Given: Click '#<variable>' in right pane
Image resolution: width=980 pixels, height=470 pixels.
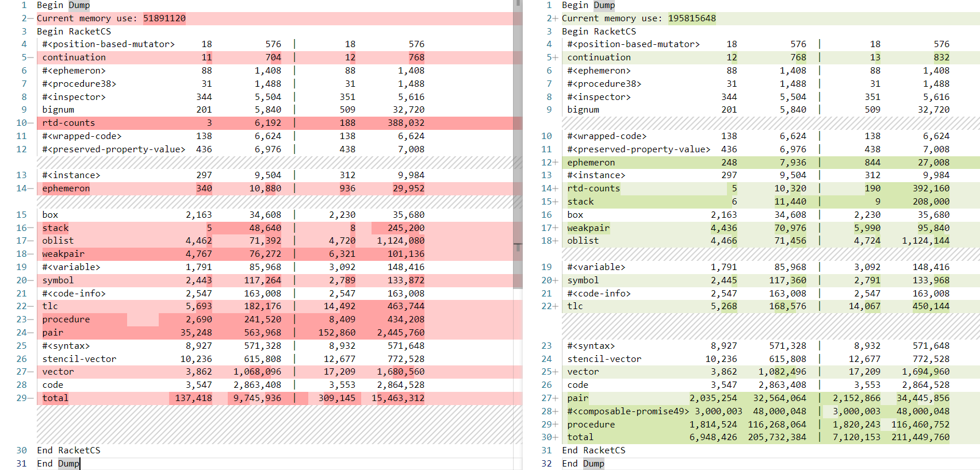Looking at the screenshot, I should click(x=596, y=267).
